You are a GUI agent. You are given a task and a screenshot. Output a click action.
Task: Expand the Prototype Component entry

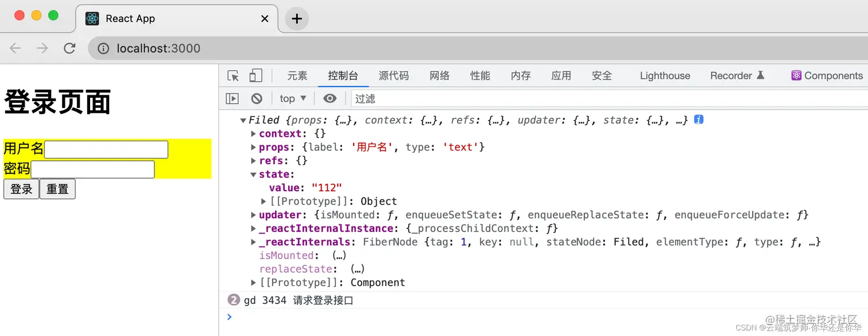point(254,283)
